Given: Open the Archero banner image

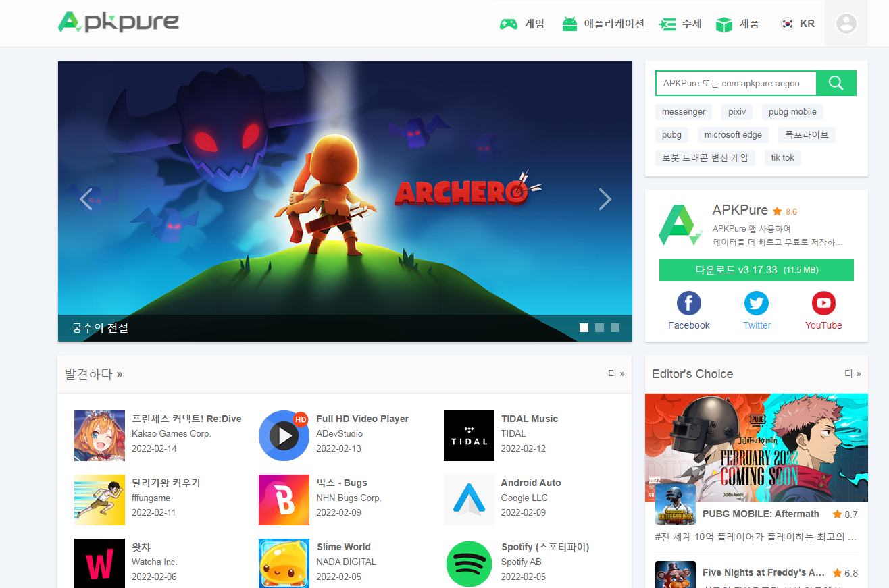Looking at the screenshot, I should coord(345,201).
